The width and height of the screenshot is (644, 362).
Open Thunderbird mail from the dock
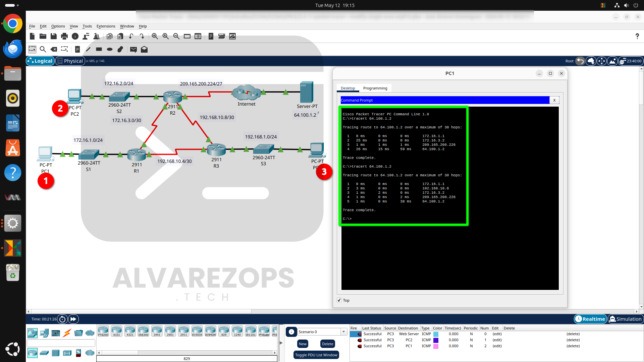tap(13, 49)
